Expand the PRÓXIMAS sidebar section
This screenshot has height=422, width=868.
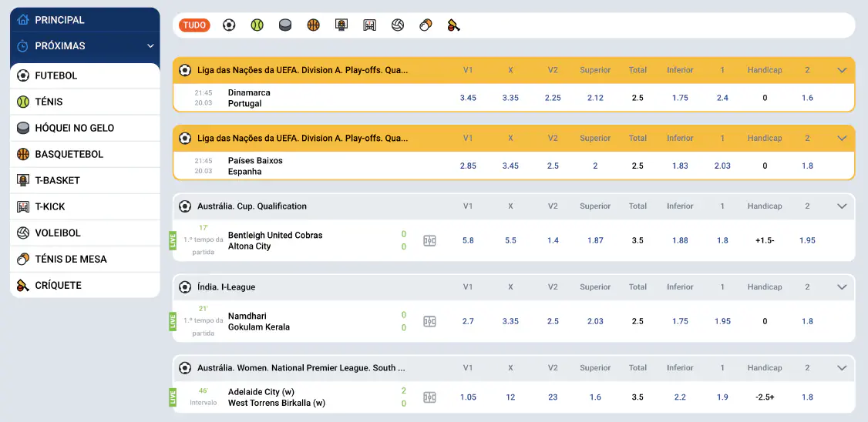pyautogui.click(x=150, y=46)
